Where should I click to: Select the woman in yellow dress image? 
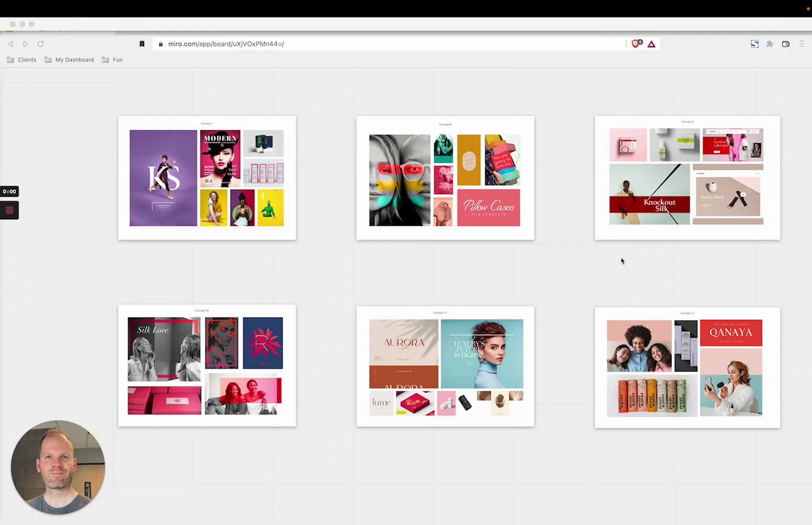(214, 208)
